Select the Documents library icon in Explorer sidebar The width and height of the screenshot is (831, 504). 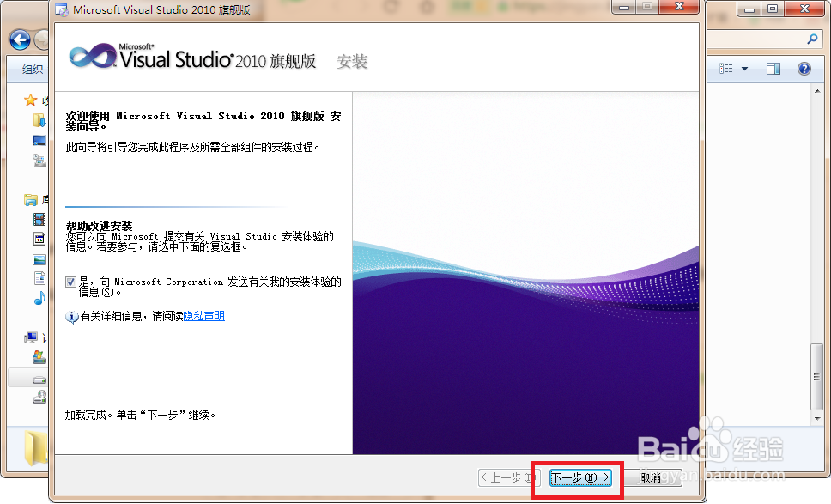coord(39,278)
